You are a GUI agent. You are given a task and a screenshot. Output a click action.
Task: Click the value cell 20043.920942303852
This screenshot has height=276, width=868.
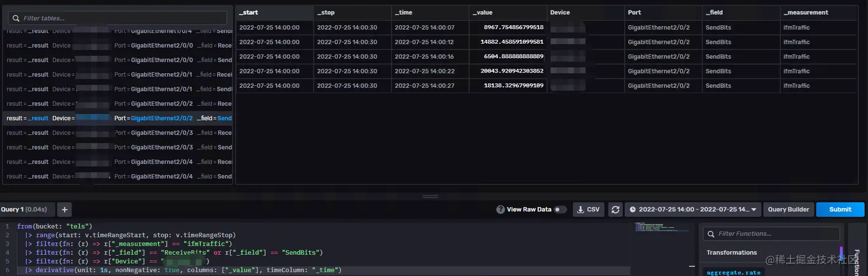pos(507,71)
